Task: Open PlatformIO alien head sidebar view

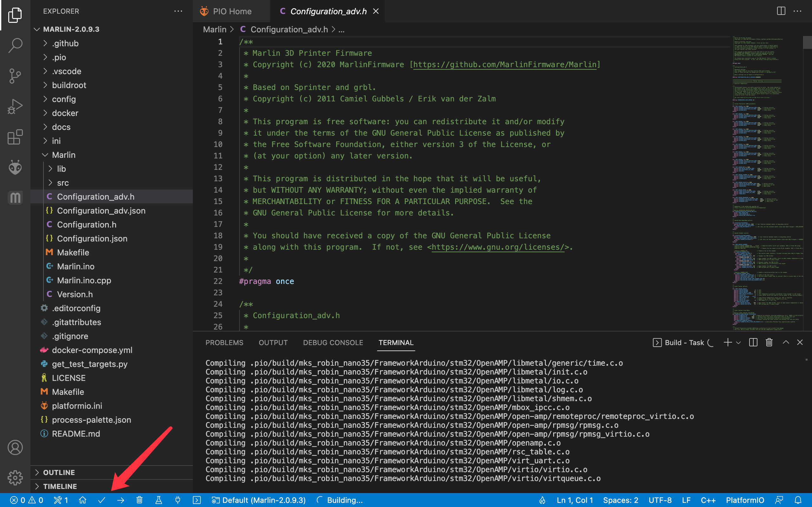Action: 15,167
